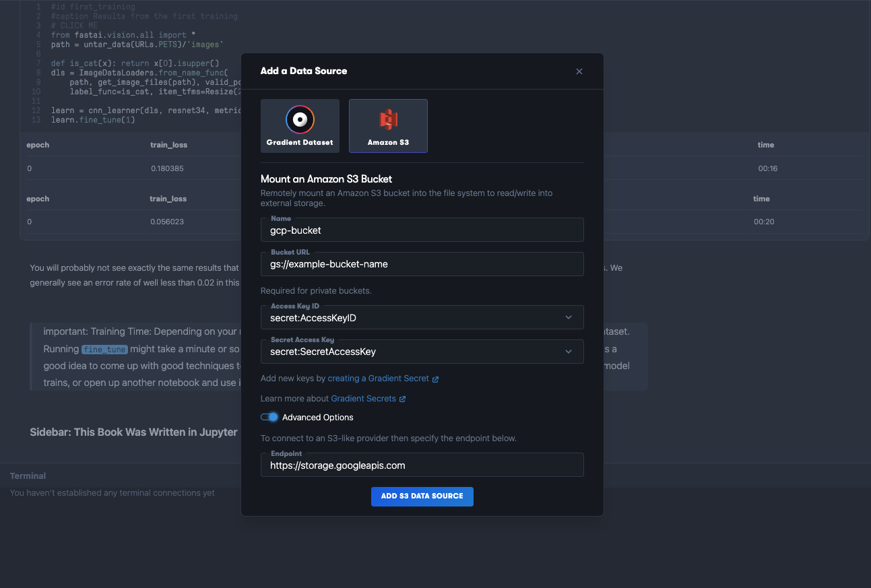Open the Access Key ID dropdown
This screenshot has width=871, height=588.
click(x=422, y=317)
